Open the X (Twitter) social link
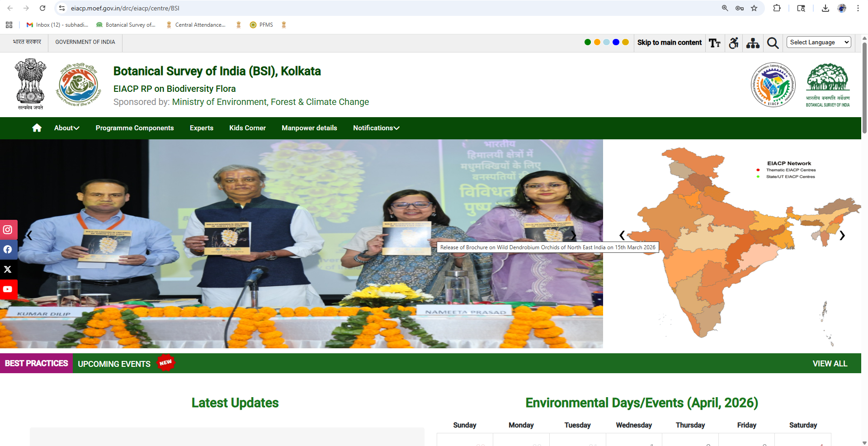This screenshot has height=446, width=868. pos(8,270)
